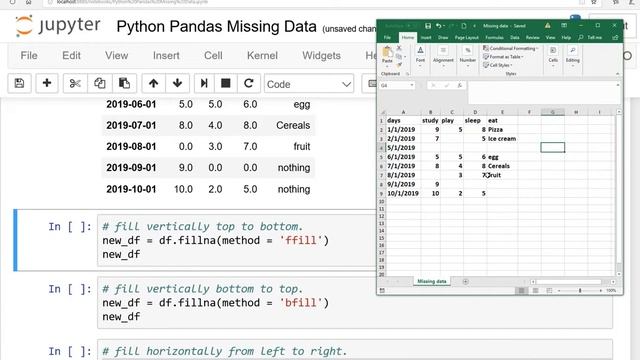Open the Jupyter Kernel menu

pyautogui.click(x=262, y=56)
